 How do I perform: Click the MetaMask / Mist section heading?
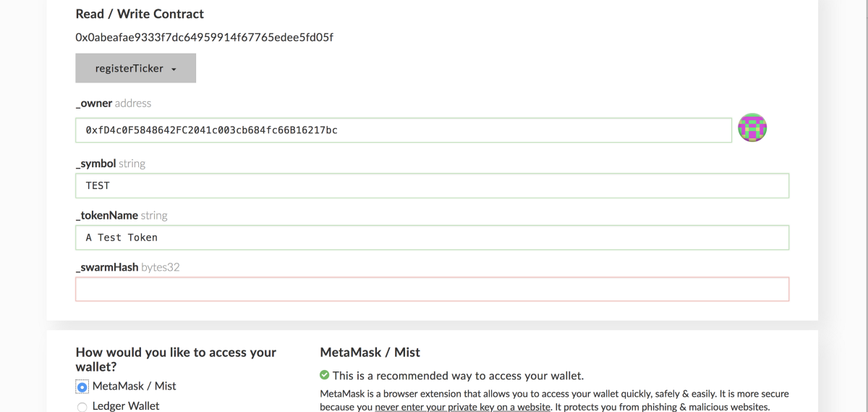click(x=370, y=353)
